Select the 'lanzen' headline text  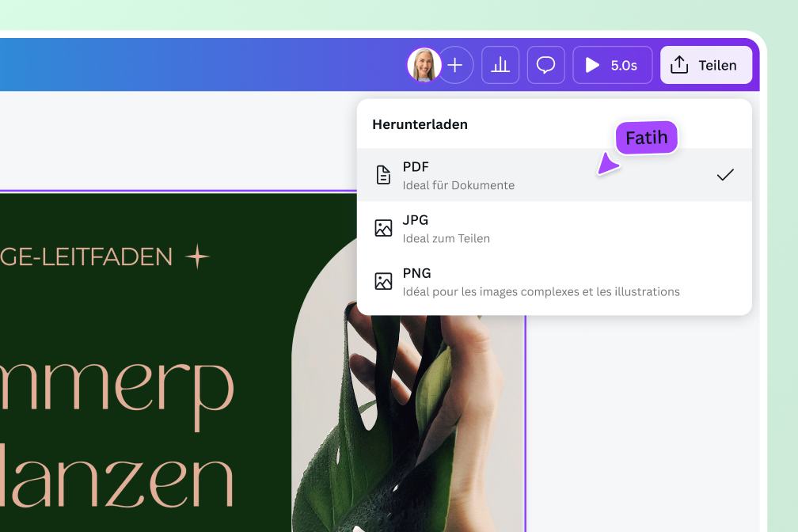pyautogui.click(x=117, y=476)
